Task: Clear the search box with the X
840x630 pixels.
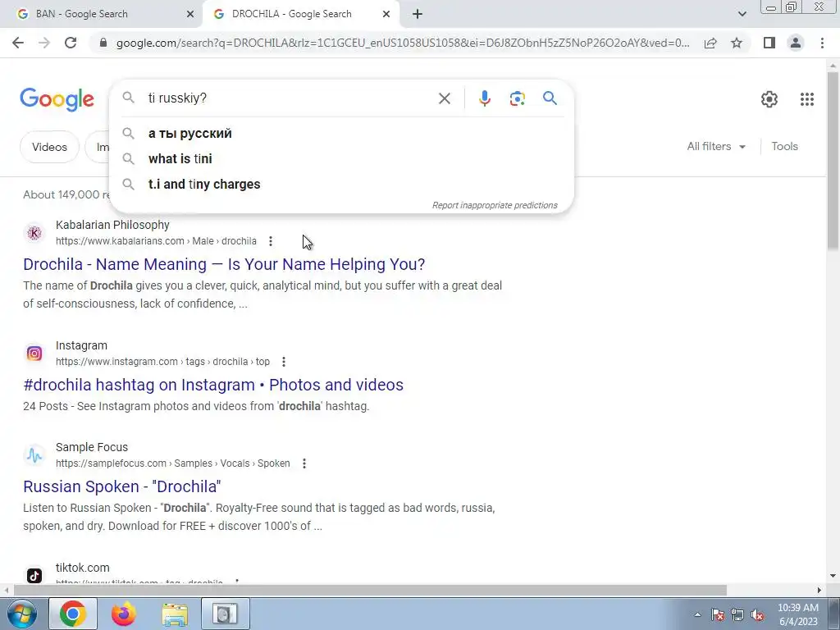Action: [444, 98]
